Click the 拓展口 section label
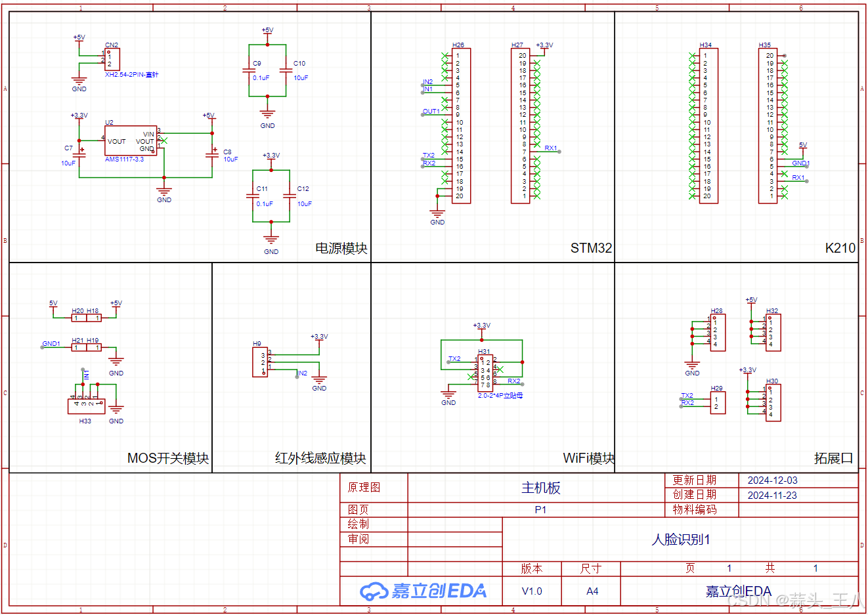The height and width of the screenshot is (615, 868). [834, 458]
